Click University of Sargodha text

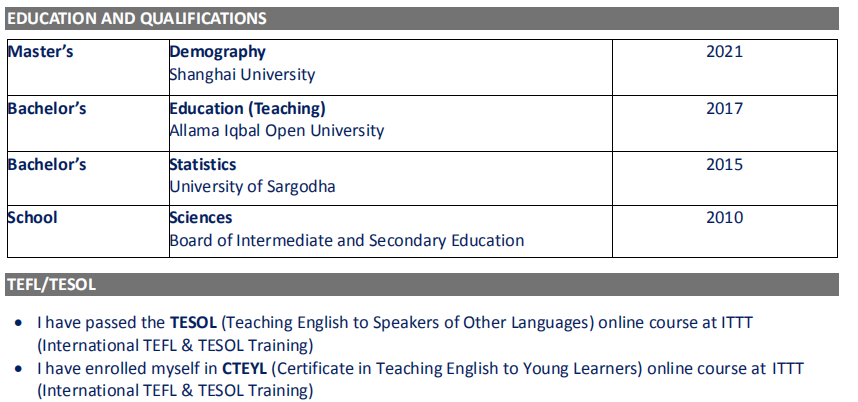tap(252, 185)
